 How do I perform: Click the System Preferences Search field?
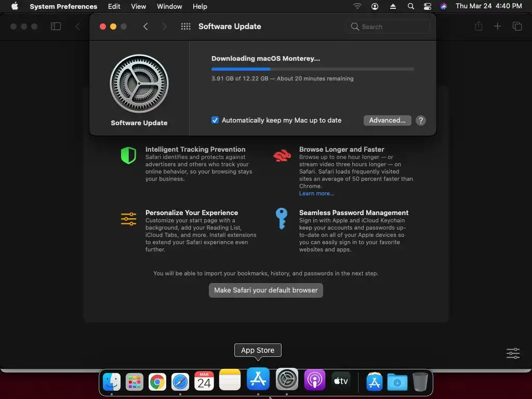(388, 26)
